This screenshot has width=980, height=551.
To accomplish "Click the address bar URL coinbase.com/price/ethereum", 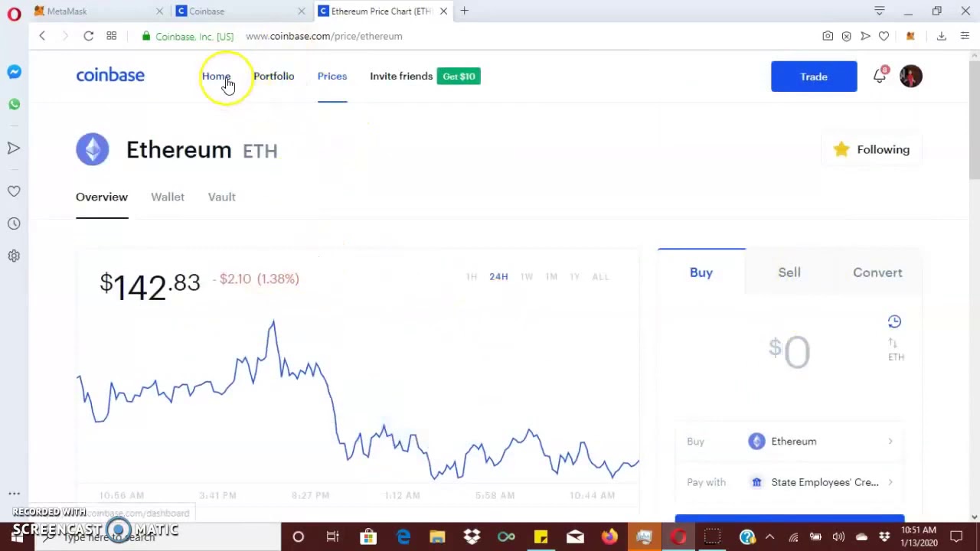I will 324,36.
